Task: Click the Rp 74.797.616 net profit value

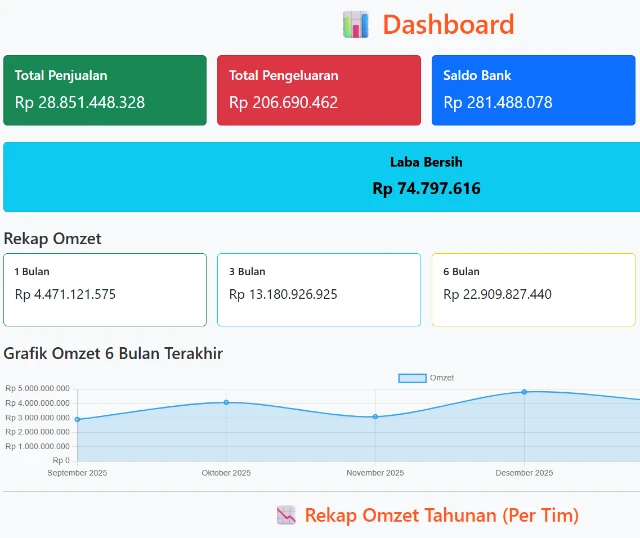Action: coord(426,188)
